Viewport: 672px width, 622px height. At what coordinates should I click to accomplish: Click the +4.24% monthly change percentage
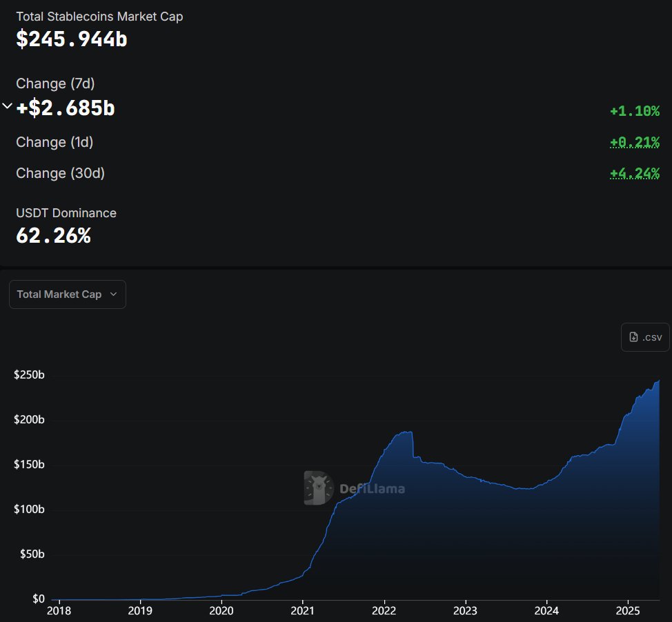(x=635, y=173)
